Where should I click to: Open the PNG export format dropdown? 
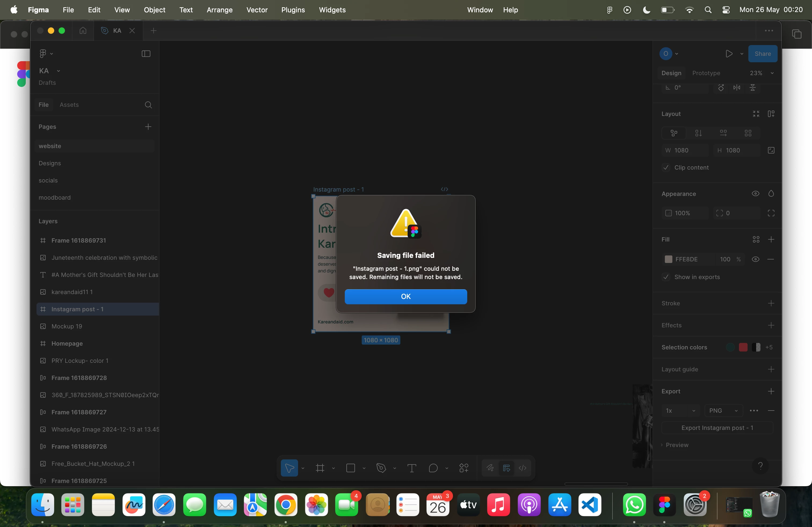tap(723, 411)
